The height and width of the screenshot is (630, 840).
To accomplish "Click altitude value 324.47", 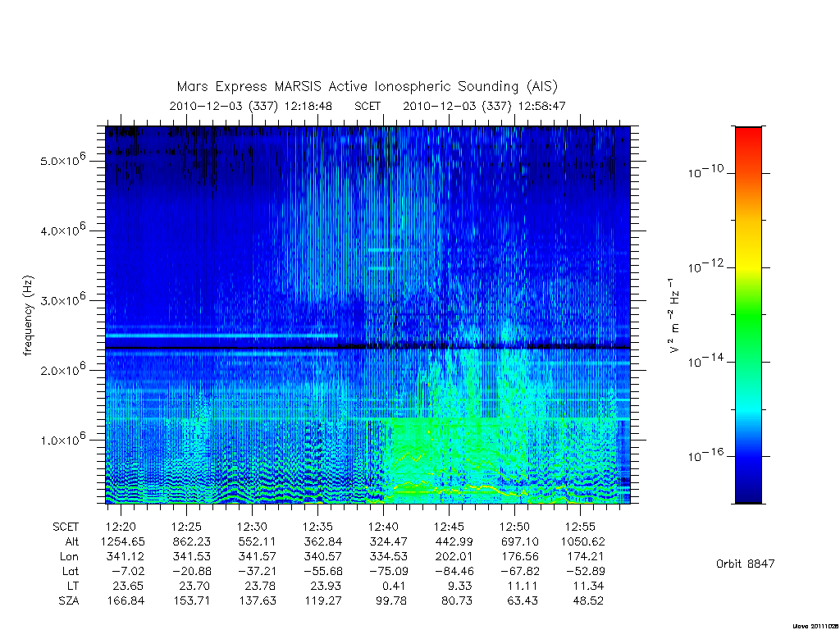I will [388, 541].
